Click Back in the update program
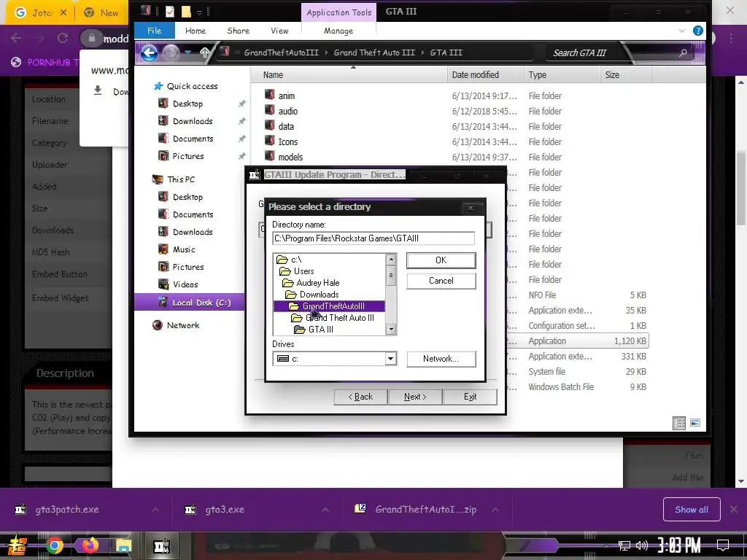The image size is (747, 560). pos(360,397)
